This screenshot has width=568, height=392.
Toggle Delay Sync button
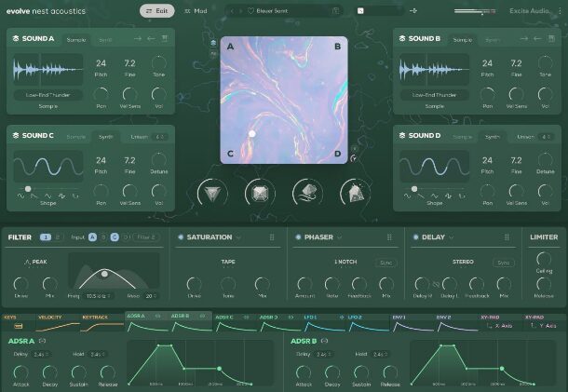coord(503,263)
